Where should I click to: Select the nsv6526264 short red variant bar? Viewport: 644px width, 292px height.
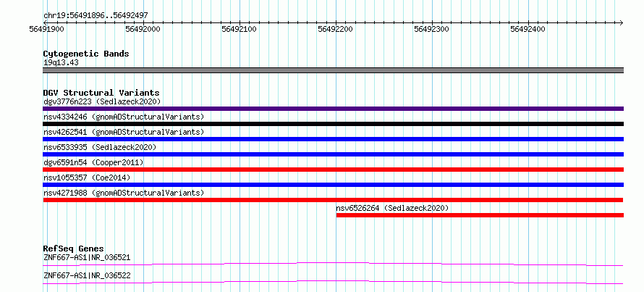pyautogui.click(x=480, y=215)
